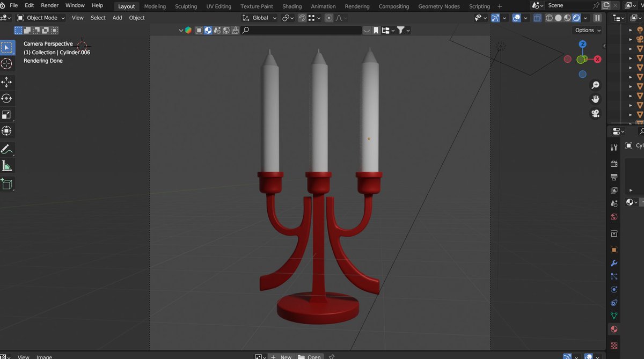This screenshot has height=359, width=644.
Task: Open the Output properties tab
Action: [614, 177]
